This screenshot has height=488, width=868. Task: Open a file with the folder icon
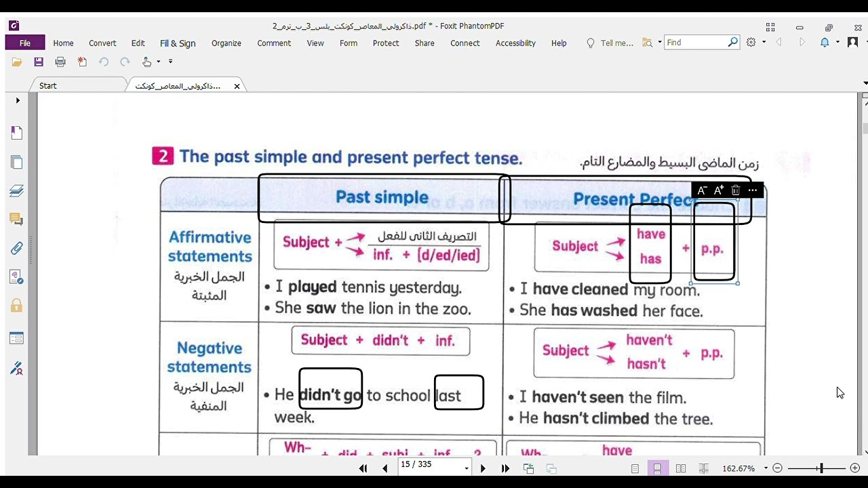[x=17, y=62]
